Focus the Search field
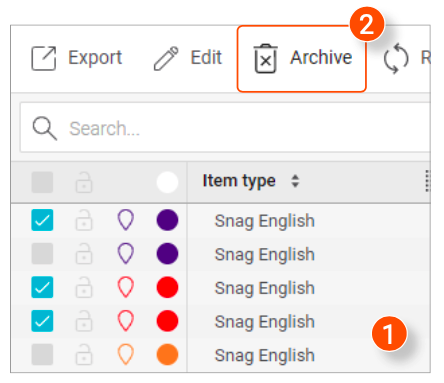 (x=225, y=128)
